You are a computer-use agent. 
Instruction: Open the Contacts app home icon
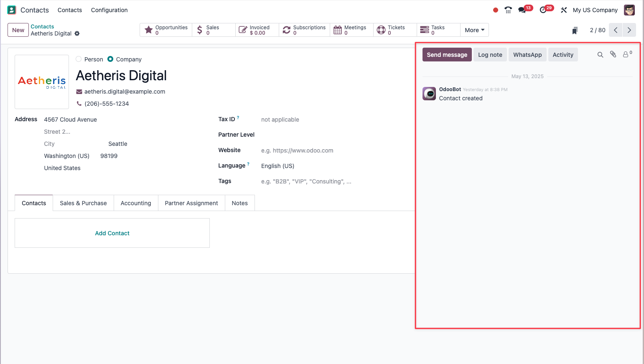pos(12,10)
